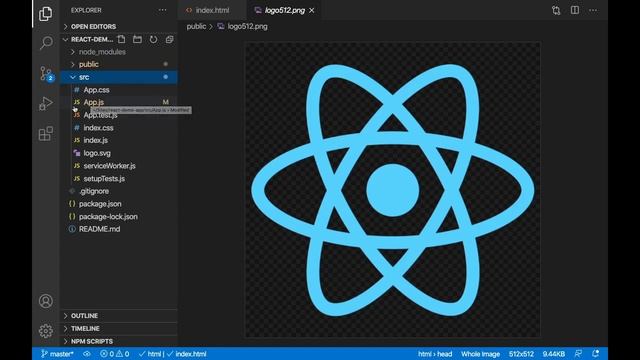The image size is (640, 360).
Task: Open README.md file
Action: click(119, 229)
